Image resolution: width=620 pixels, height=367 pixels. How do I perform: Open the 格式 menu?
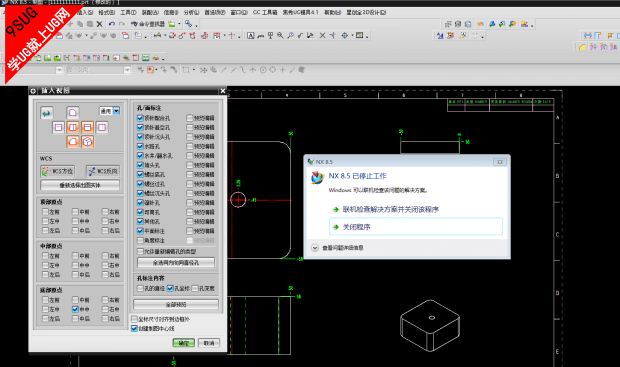click(x=107, y=12)
